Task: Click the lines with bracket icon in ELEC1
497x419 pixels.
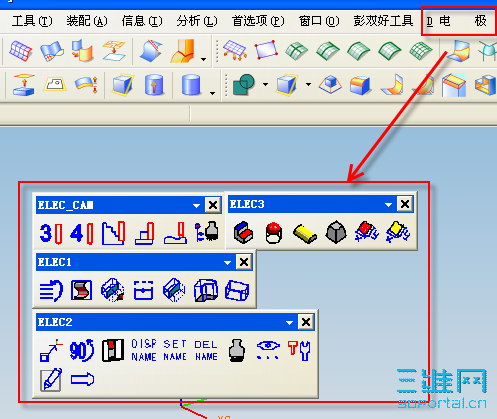Action: pyautogui.click(x=51, y=291)
